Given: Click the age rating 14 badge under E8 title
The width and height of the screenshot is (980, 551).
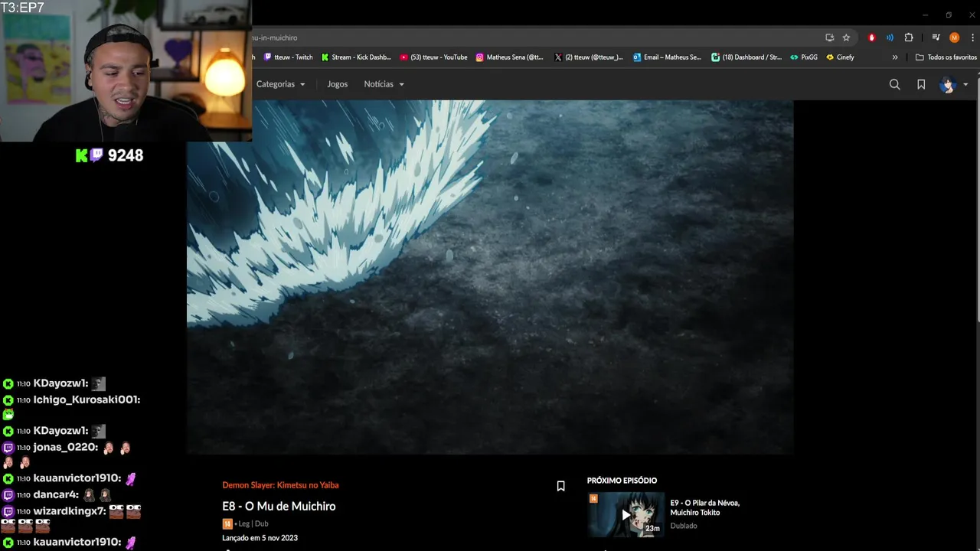Looking at the screenshot, I should pos(227,524).
